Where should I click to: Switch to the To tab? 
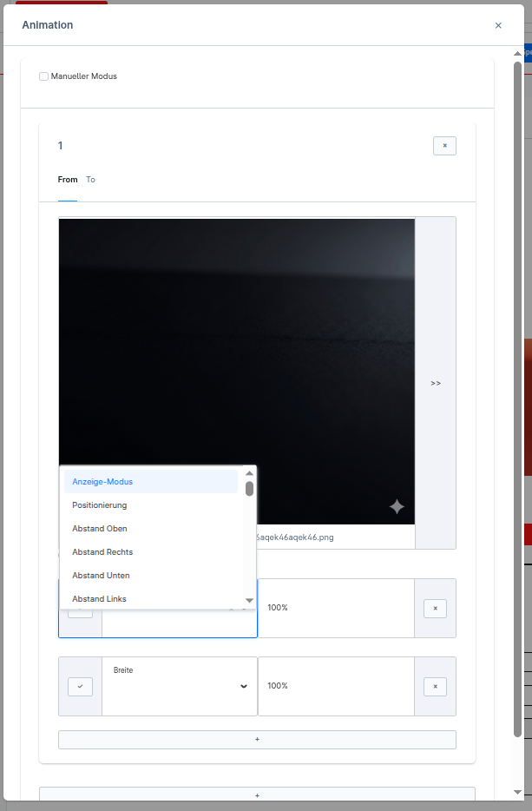[x=90, y=180]
